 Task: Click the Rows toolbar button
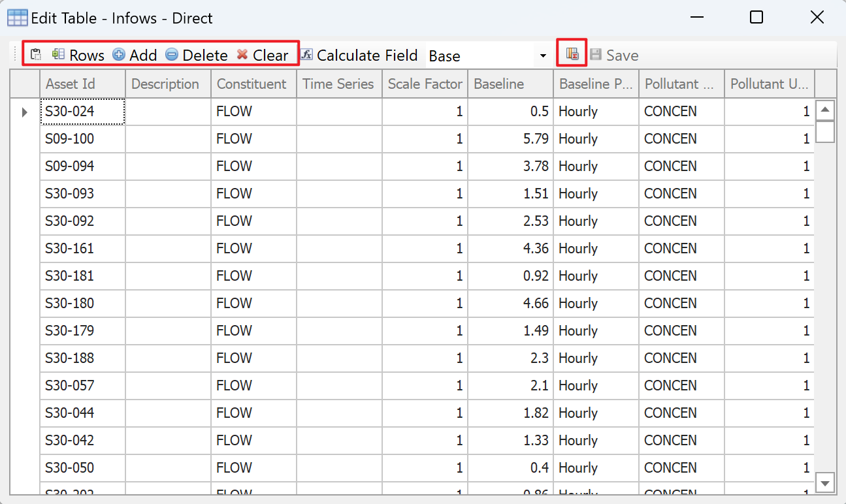pyautogui.click(x=78, y=55)
